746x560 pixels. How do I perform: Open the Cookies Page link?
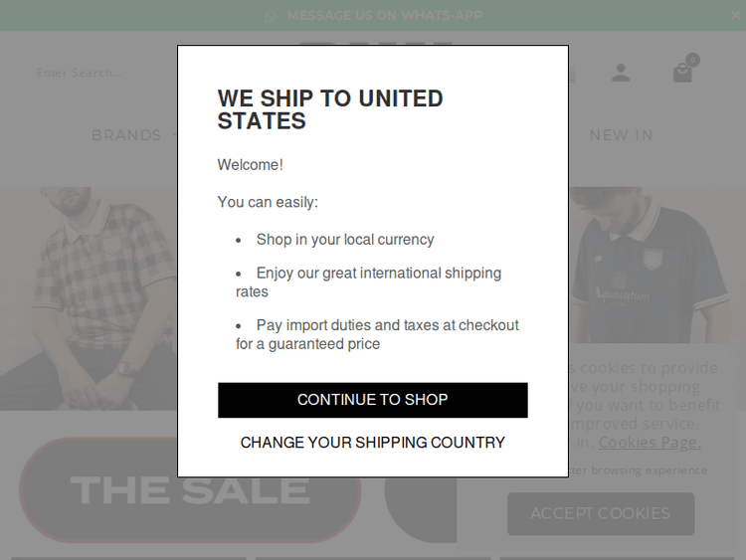650,443
